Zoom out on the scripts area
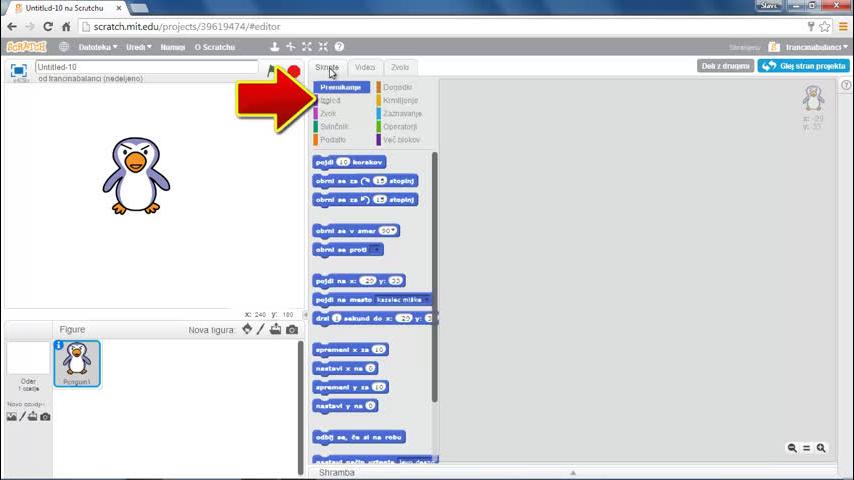The height and width of the screenshot is (480, 854). 792,449
